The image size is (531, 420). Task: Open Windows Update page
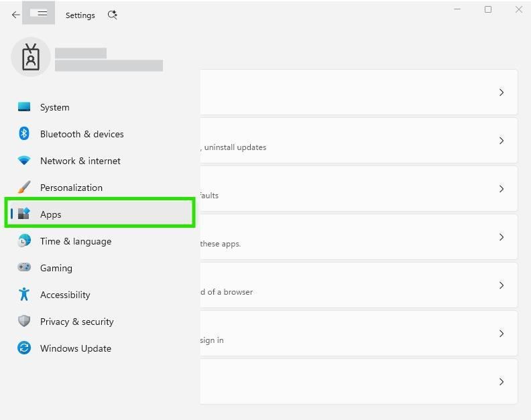(x=99, y=348)
